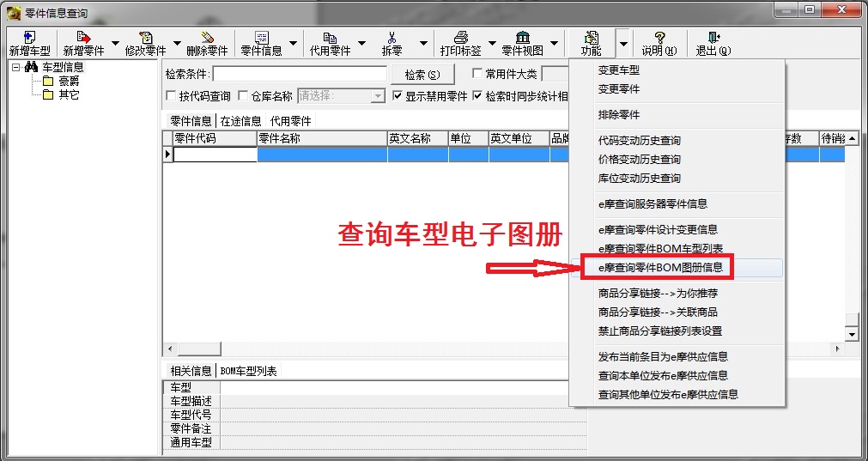Expand the 打印标签 dropdown arrow
Viewport: 868px width, 461px height.
click(x=492, y=44)
